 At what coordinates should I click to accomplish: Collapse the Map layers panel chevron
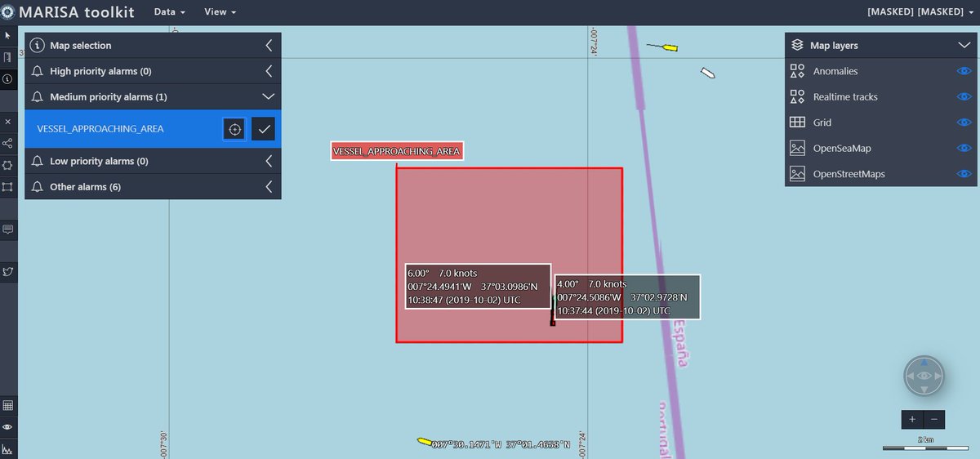(964, 46)
